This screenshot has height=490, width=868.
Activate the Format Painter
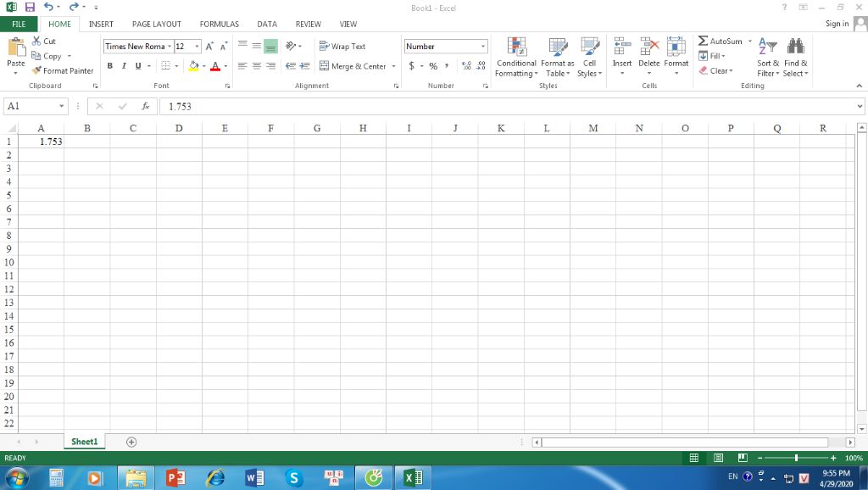(63, 71)
